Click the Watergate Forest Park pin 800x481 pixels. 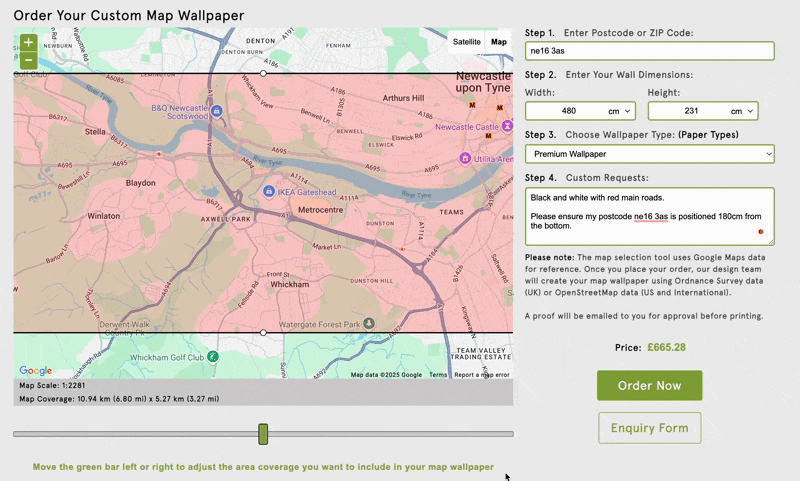point(369,323)
